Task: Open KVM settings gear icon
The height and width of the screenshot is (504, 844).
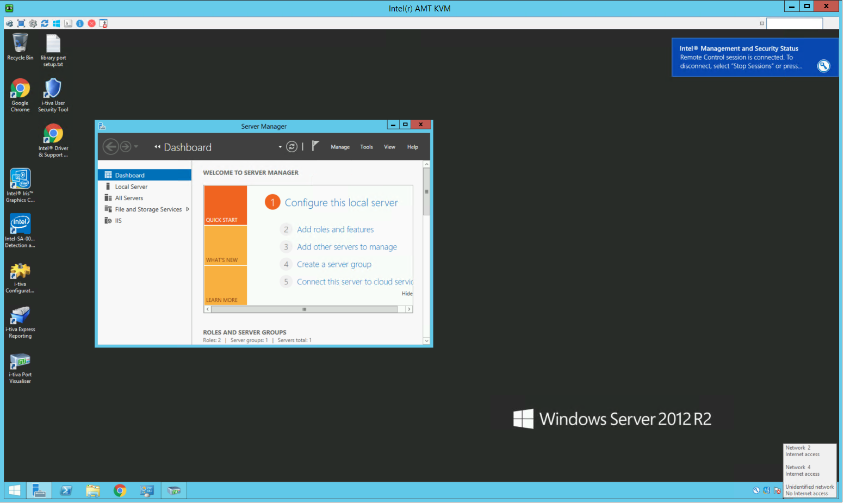Action: (33, 23)
